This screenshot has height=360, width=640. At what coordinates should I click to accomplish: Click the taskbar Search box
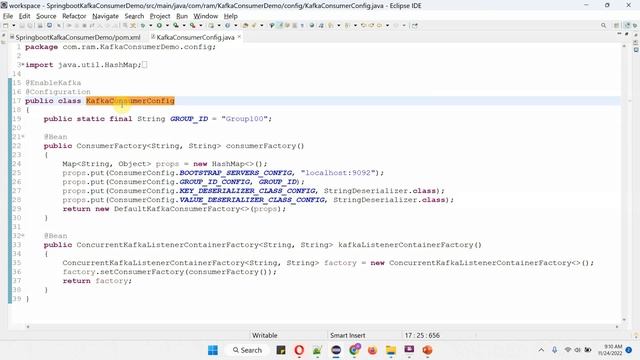coord(247,350)
